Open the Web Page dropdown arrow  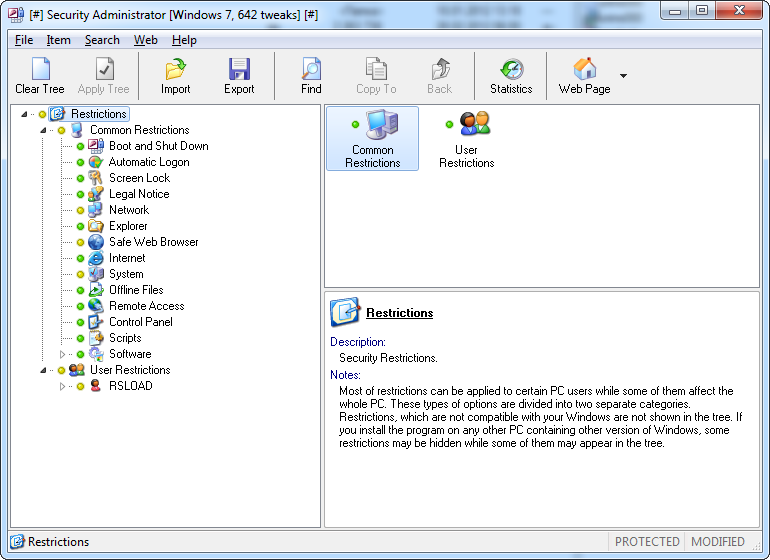[x=623, y=76]
